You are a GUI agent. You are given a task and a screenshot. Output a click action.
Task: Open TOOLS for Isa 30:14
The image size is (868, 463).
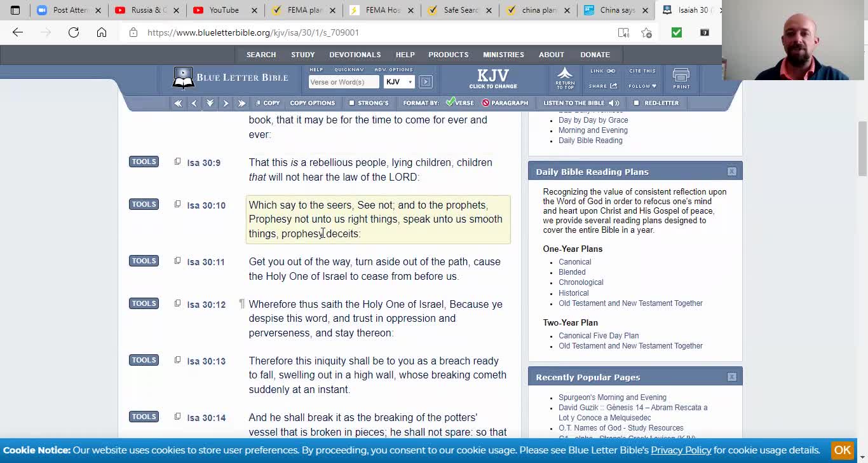point(144,417)
